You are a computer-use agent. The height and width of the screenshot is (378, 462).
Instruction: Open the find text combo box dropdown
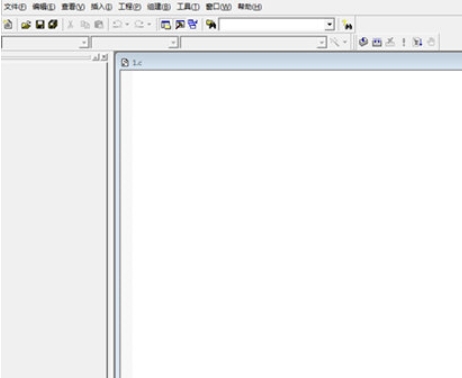pos(329,24)
